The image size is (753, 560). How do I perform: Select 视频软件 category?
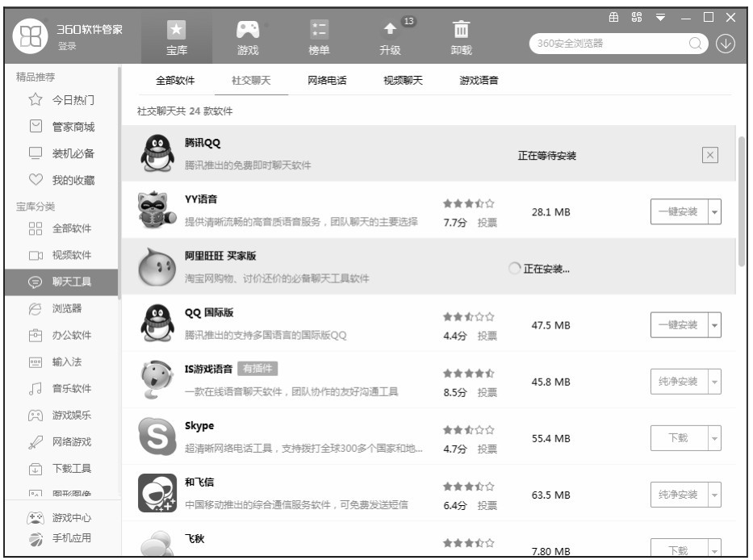pos(61,255)
